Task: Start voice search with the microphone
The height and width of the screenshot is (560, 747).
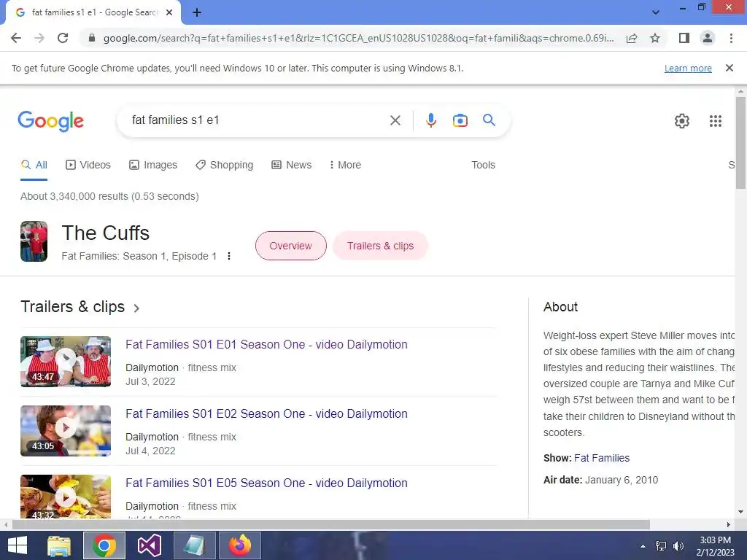Action: point(431,120)
